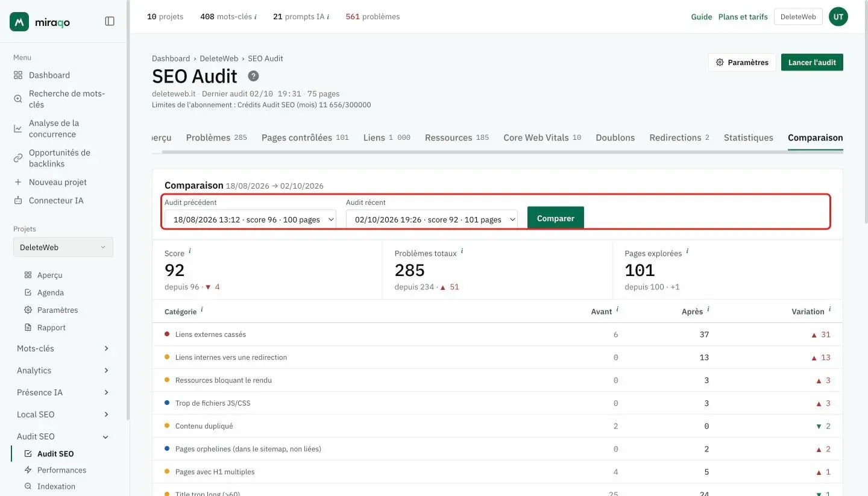Viewport: 868px width, 496px height.
Task: Open the Plans et tarifs link
Action: coord(743,17)
